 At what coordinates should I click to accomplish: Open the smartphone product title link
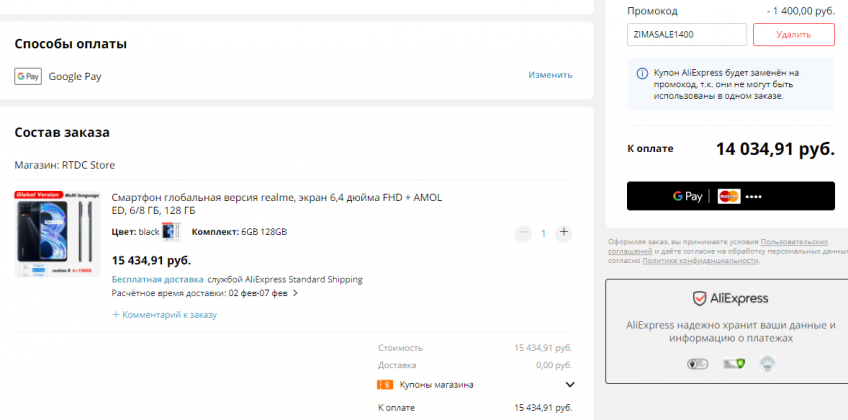point(276,204)
